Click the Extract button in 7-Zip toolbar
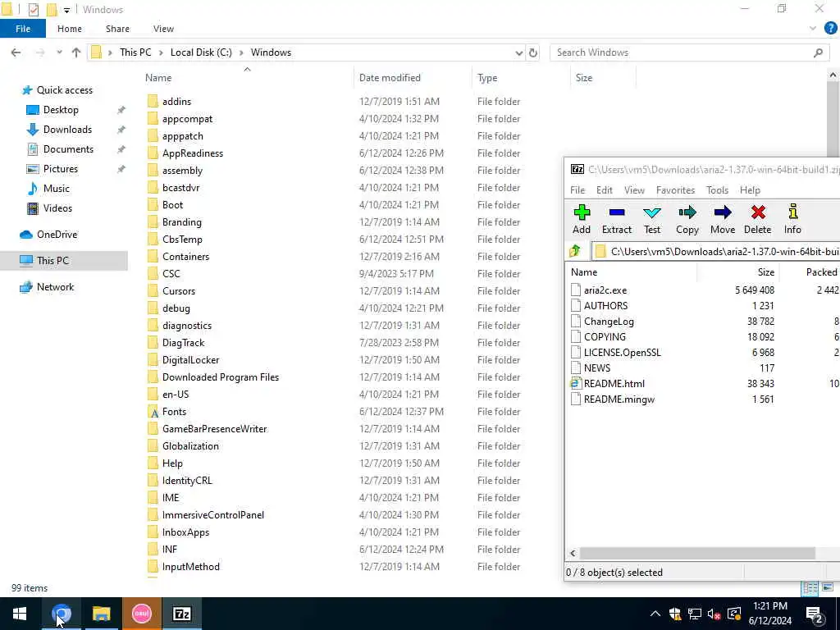This screenshot has width=840, height=630. [x=617, y=220]
